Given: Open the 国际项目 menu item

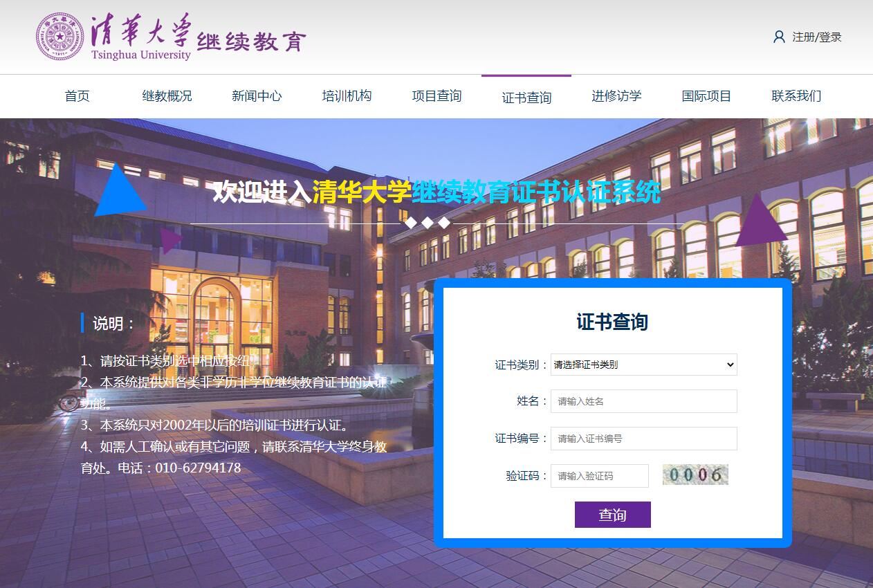Looking at the screenshot, I should tap(706, 96).
